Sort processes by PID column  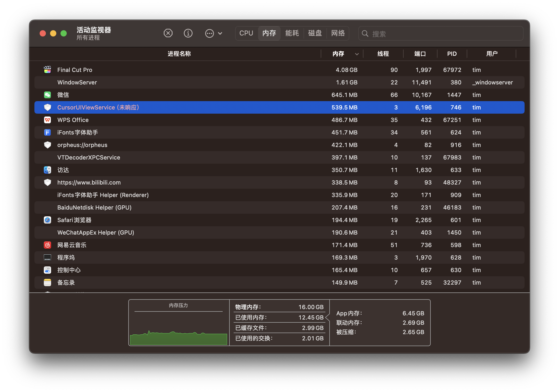pos(452,54)
